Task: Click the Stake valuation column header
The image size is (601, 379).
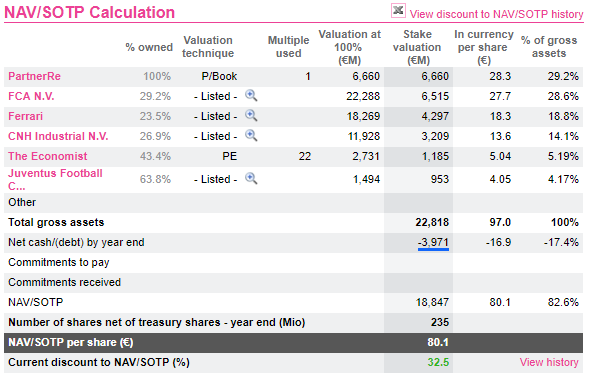Action: pyautogui.click(x=417, y=47)
